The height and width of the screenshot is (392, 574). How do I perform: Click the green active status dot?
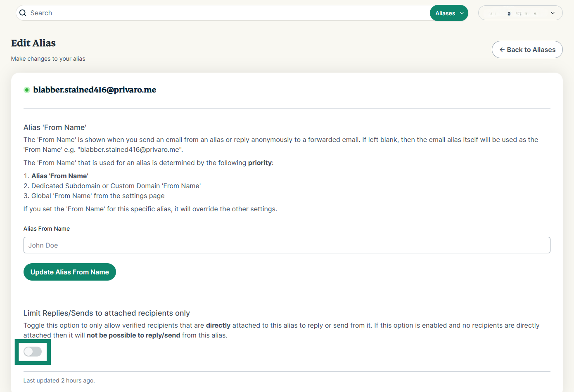point(27,90)
